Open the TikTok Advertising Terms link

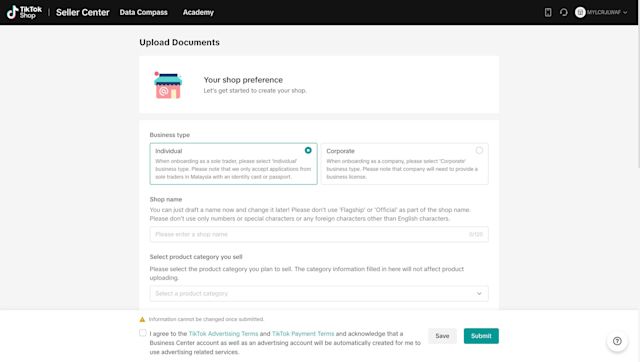tap(223, 333)
